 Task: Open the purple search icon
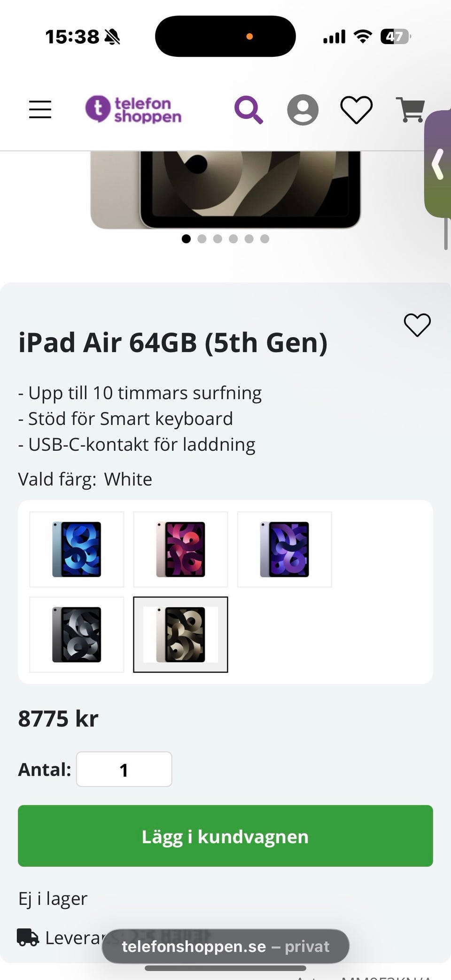click(248, 110)
